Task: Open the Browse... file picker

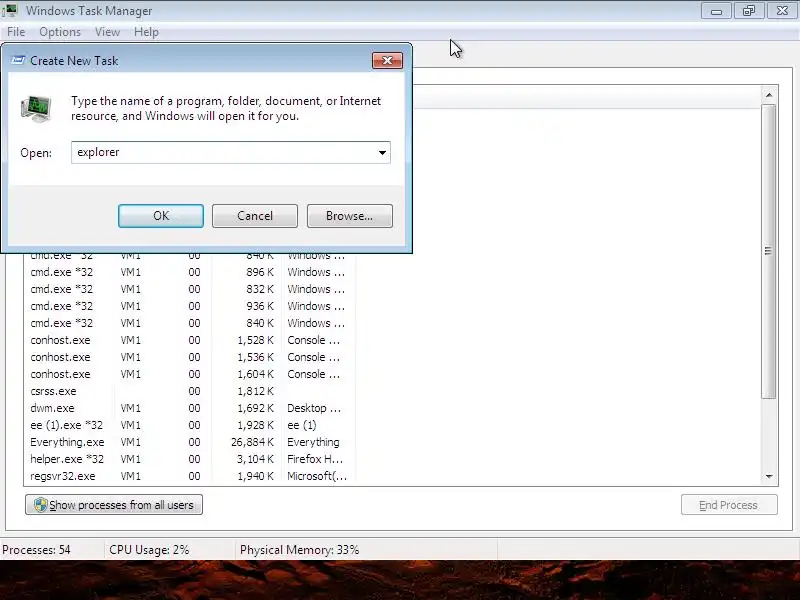Action: [349, 216]
